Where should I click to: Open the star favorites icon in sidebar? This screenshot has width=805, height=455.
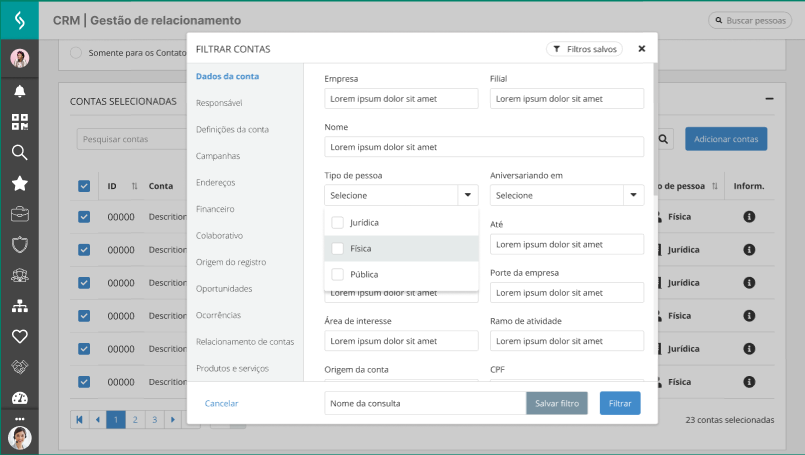point(19,183)
